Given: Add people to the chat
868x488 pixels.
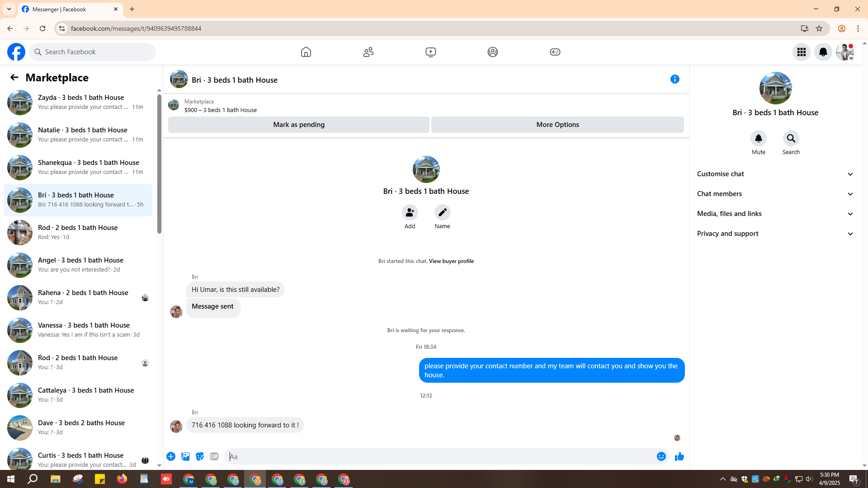Looking at the screenshot, I should [x=410, y=212].
